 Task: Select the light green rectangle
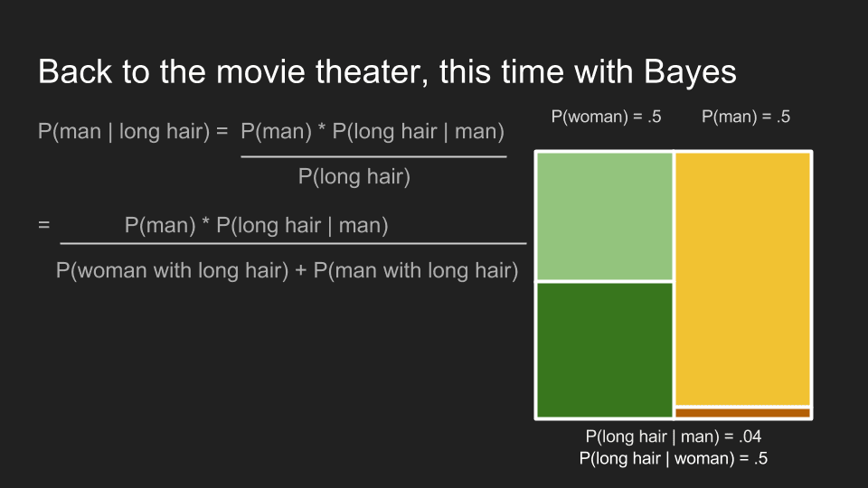tap(605, 216)
